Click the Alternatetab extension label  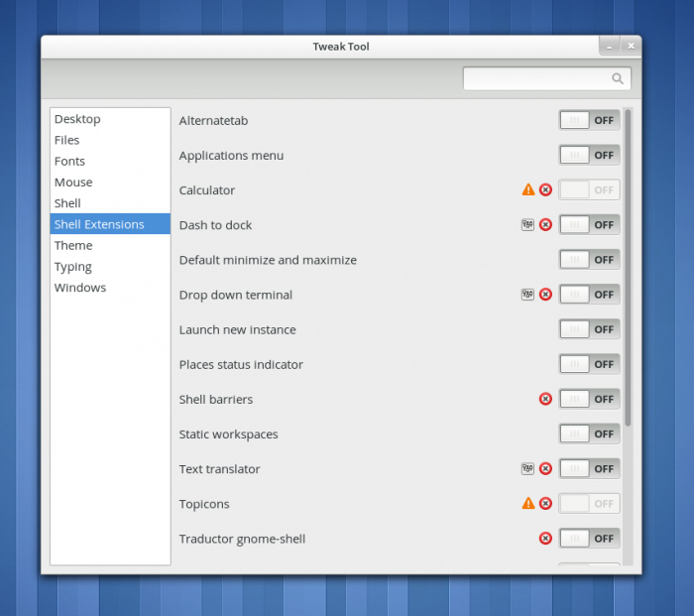pyautogui.click(x=213, y=120)
